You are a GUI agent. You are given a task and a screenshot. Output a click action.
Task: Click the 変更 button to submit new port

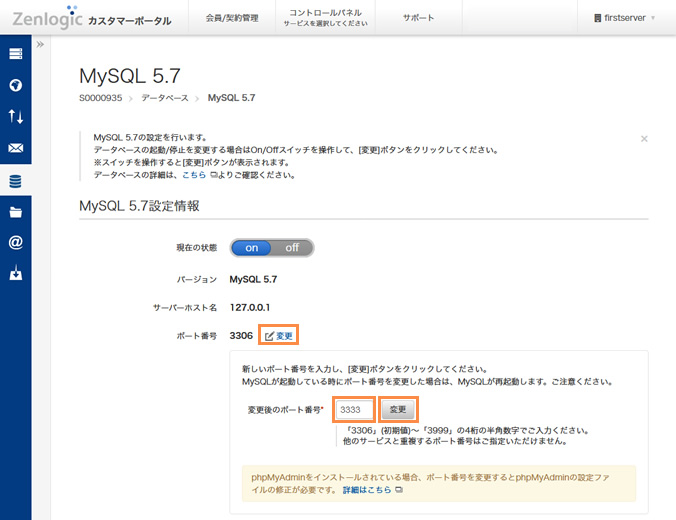[398, 410]
